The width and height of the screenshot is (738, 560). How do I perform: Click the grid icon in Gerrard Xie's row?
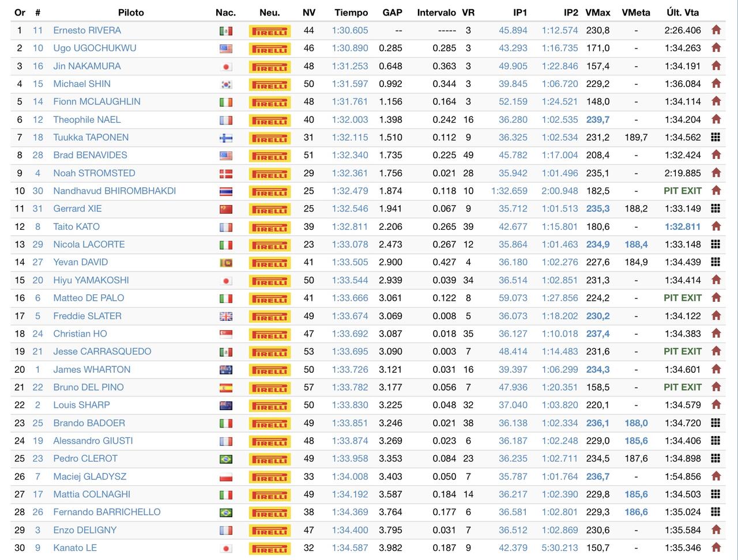tap(716, 209)
